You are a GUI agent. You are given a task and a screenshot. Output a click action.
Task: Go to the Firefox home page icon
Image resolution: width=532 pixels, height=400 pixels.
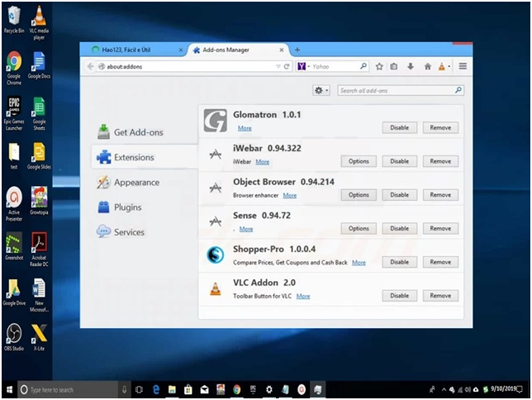pyautogui.click(x=428, y=67)
